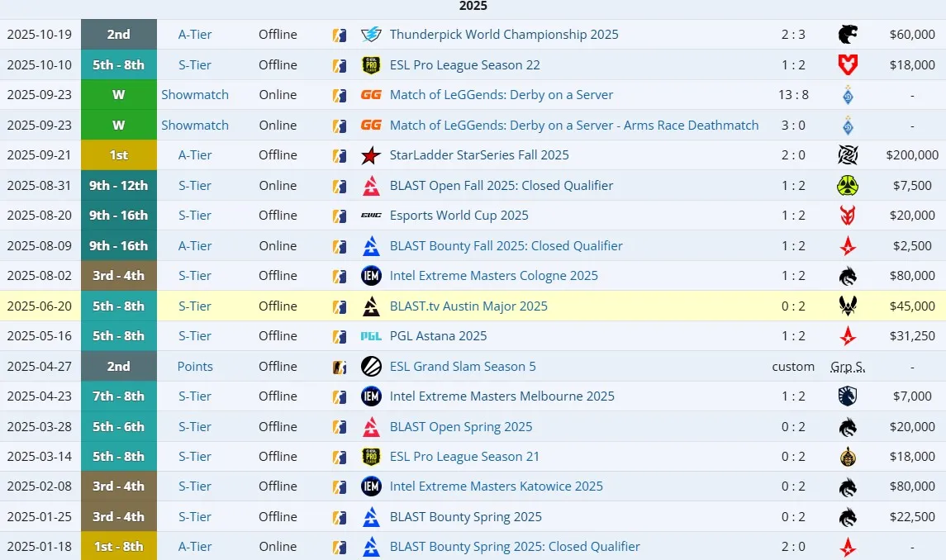Screen dimensions: 946x560
Task: Open ESL Grand Slam Season 5 link
Action: point(463,366)
